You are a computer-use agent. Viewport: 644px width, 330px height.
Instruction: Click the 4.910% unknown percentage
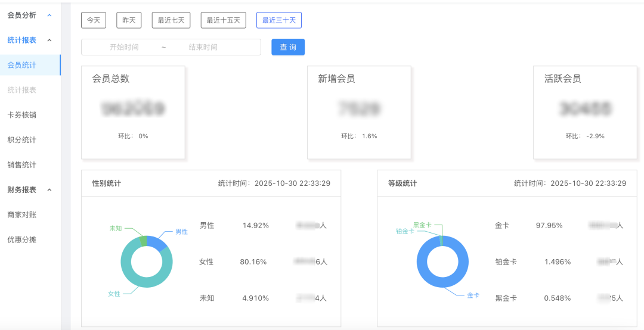point(255,298)
